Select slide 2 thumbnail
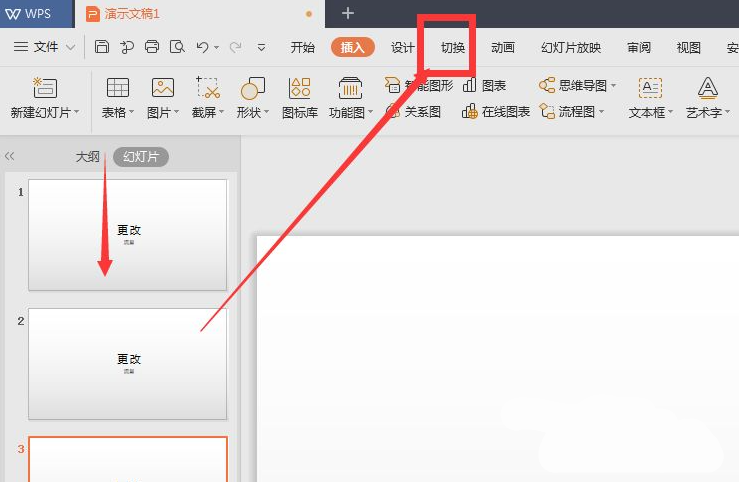739x482 pixels. point(128,363)
